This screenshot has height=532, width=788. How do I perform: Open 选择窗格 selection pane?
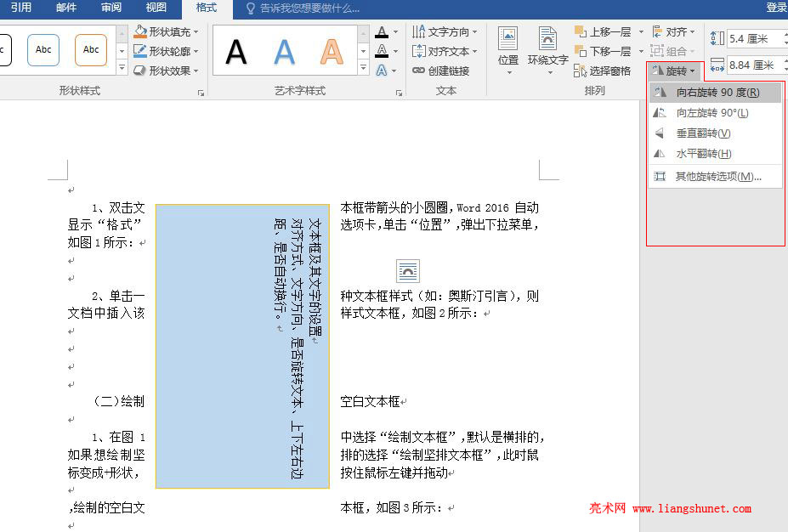[602, 71]
